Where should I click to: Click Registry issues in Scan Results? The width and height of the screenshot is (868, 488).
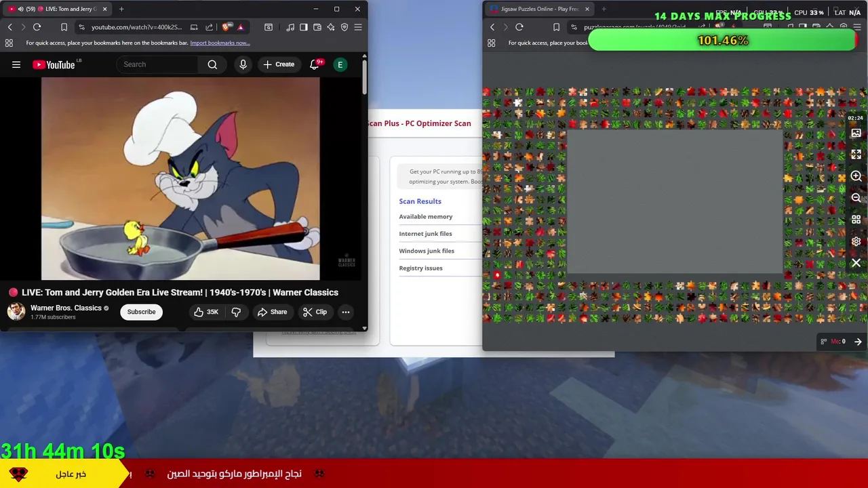coord(420,268)
